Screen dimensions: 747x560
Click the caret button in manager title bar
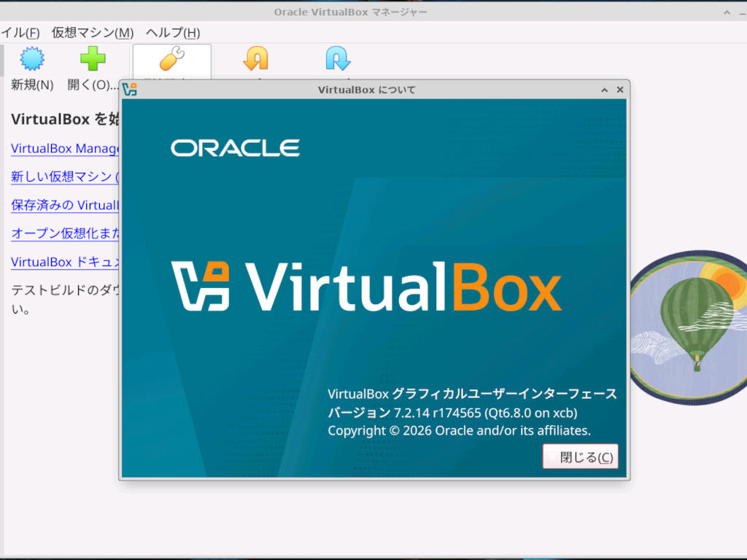click(727, 12)
